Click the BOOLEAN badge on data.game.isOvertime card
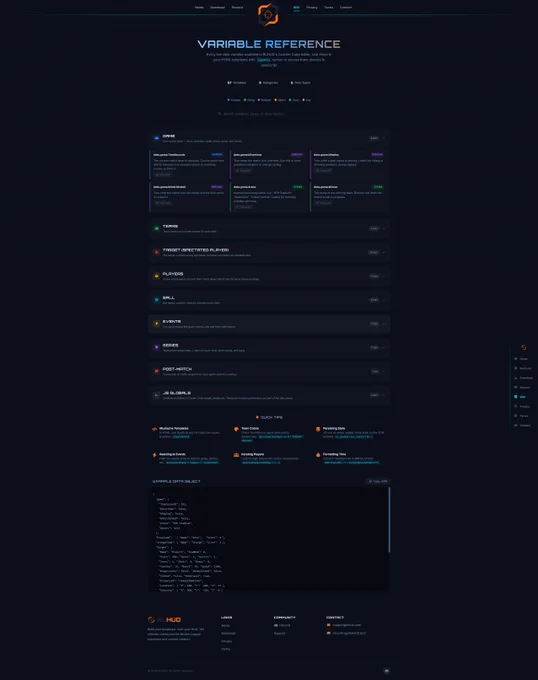This screenshot has width=538, height=680. [297, 154]
